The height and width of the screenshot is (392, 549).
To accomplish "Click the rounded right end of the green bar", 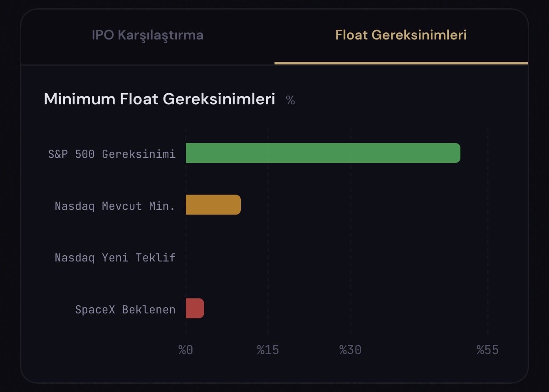I will tap(457, 153).
